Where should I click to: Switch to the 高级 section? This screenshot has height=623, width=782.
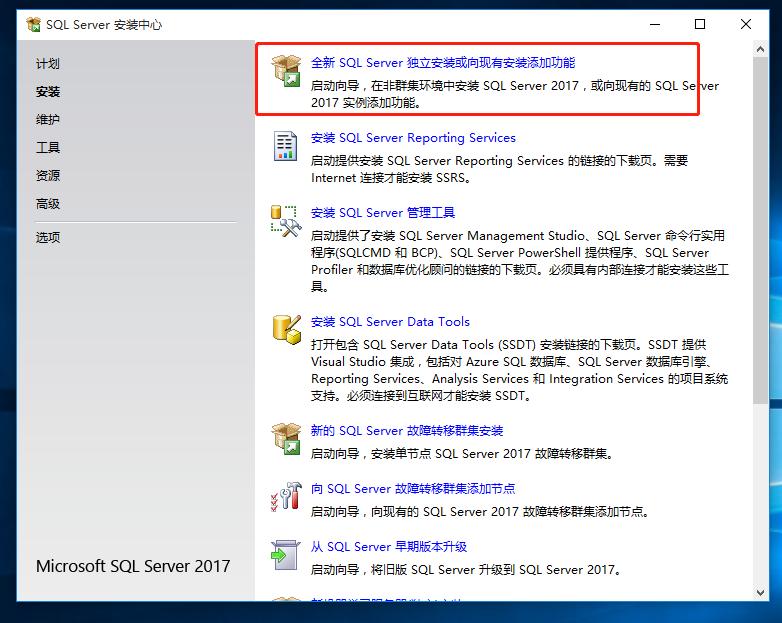click(x=47, y=204)
